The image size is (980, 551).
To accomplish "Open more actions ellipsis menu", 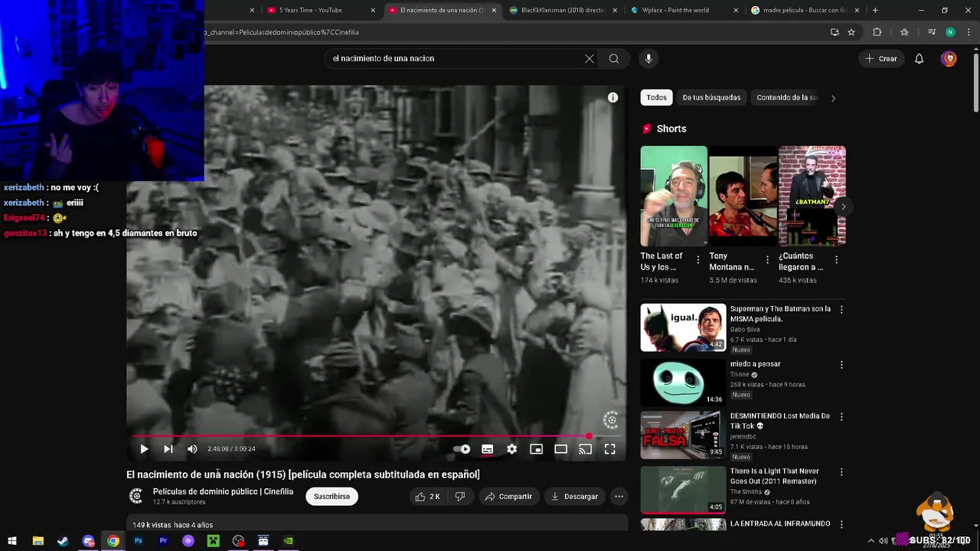I will [619, 497].
